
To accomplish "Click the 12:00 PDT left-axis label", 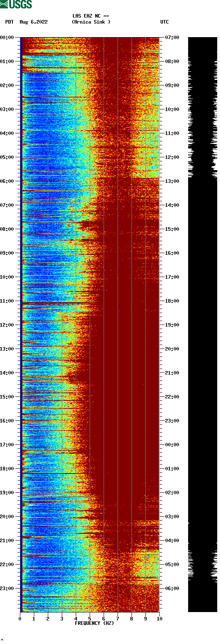I will point(7,325).
